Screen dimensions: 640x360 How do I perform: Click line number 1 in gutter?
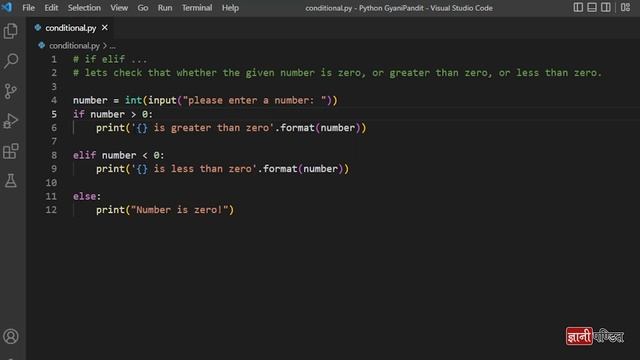[x=54, y=60]
